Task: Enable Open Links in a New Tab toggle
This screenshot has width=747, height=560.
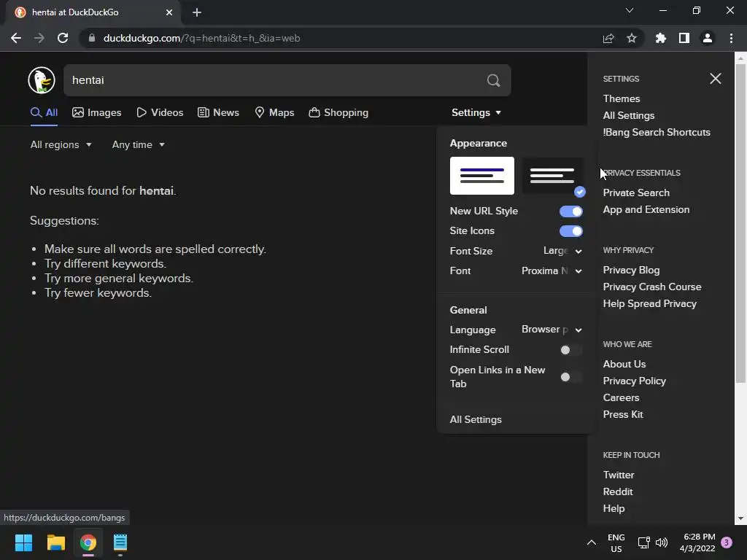Action: pos(570,377)
